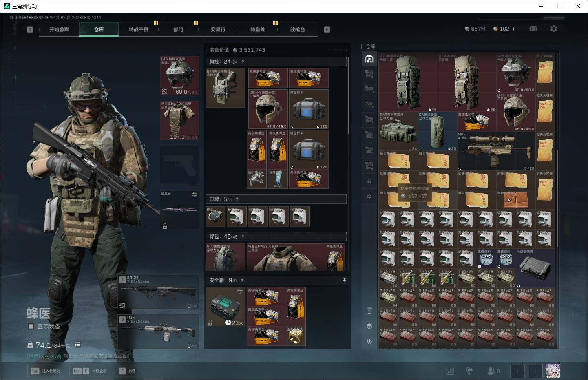Screen dimensions: 588x380
Task: Select the GTO heavy backpack in warehouse
Action: [x=408, y=83]
